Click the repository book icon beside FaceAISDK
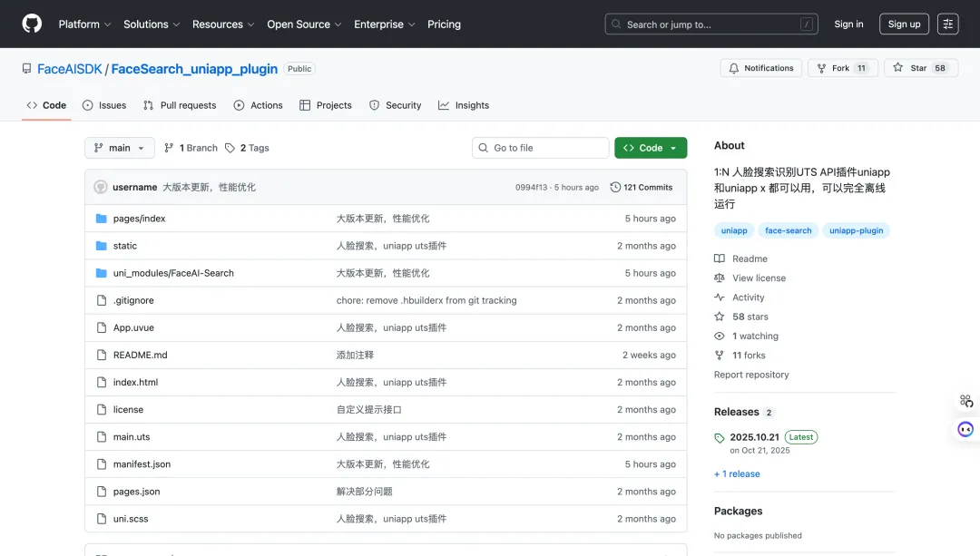 pyautogui.click(x=26, y=69)
